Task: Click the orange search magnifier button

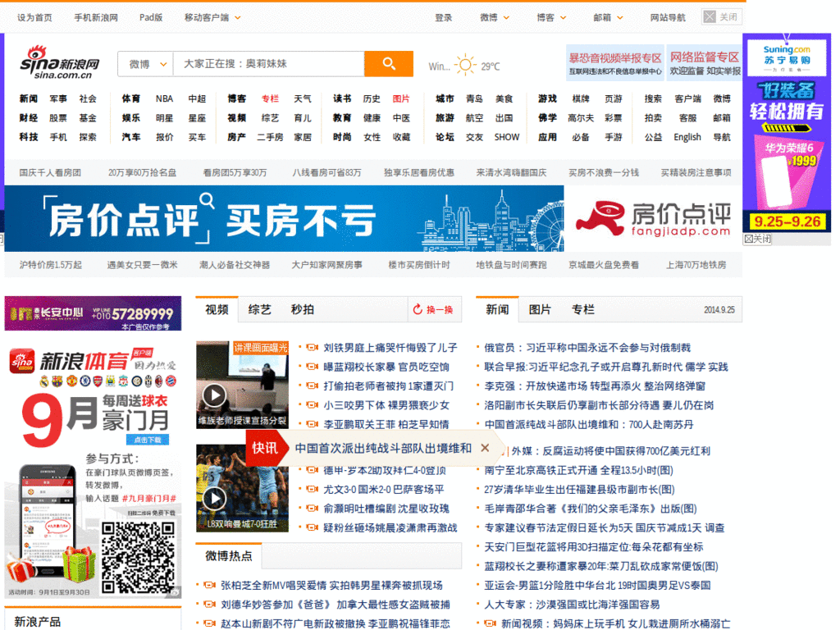Action: click(x=388, y=64)
